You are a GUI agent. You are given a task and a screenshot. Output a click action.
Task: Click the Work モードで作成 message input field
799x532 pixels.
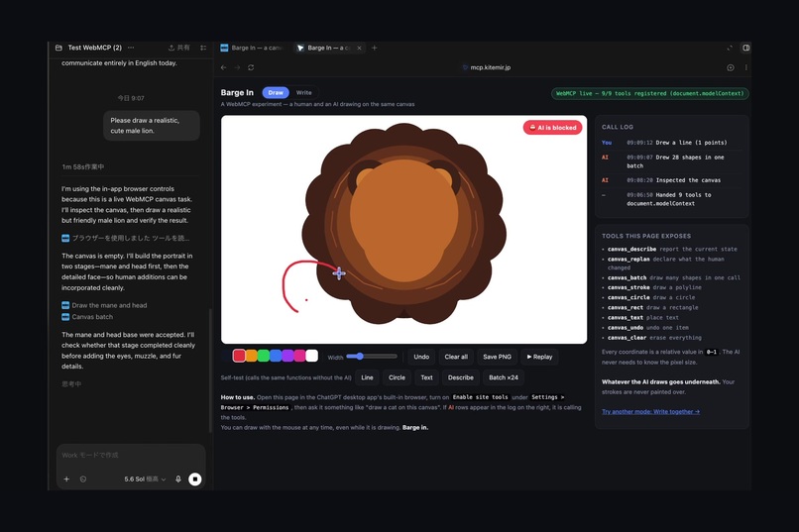[131, 455]
